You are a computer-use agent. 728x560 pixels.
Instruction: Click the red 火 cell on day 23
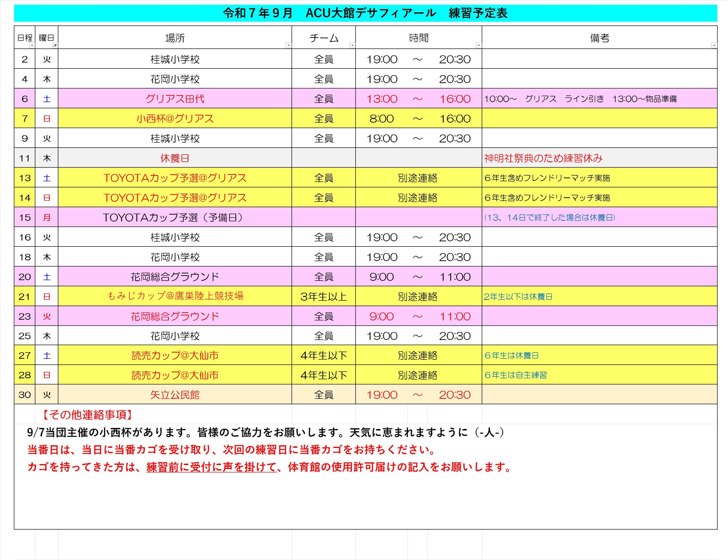pyautogui.click(x=47, y=316)
